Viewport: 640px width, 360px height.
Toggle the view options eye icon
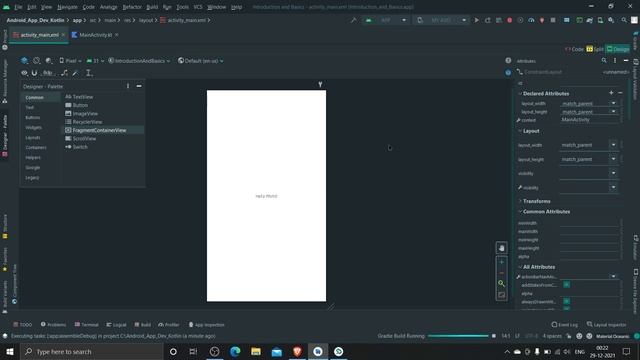pos(24,73)
